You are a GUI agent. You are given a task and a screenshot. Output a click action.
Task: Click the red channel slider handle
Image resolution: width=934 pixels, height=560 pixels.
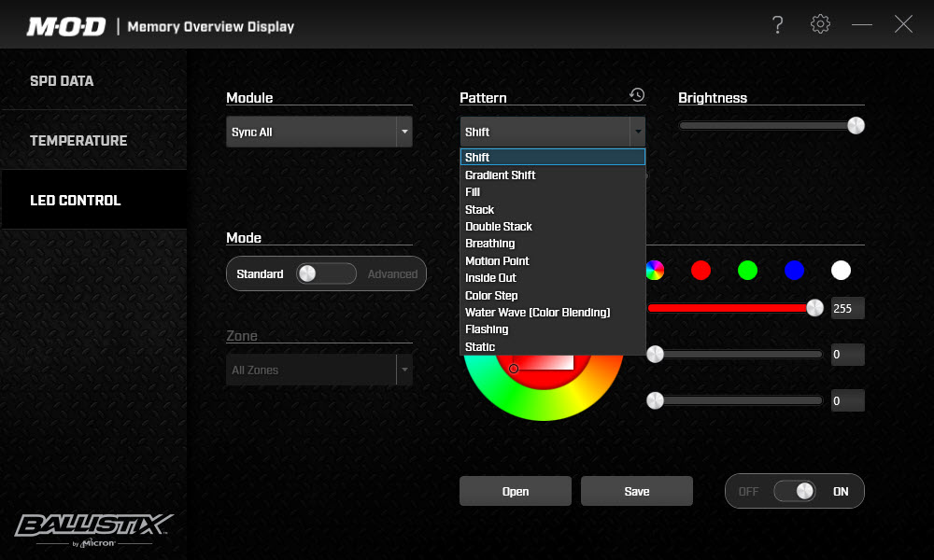814,308
